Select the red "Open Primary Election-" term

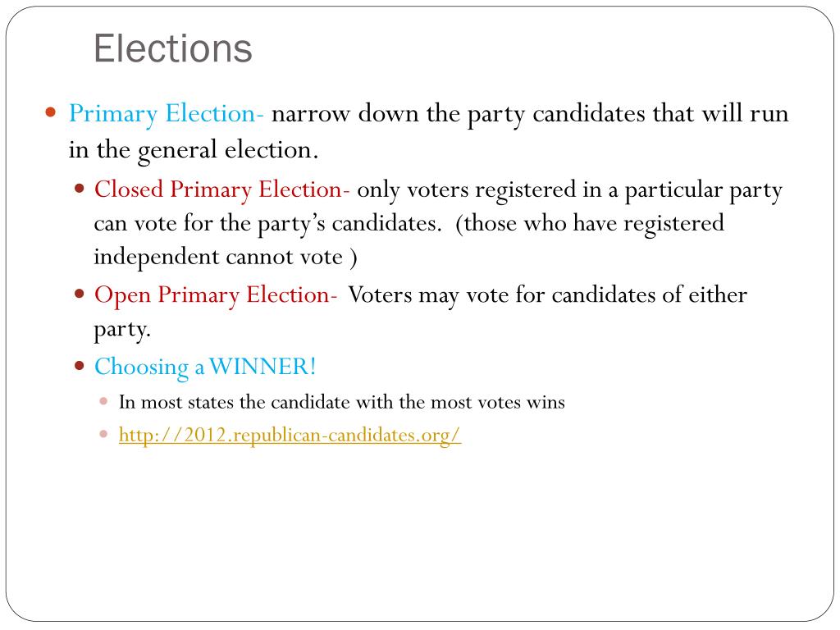coord(216,294)
